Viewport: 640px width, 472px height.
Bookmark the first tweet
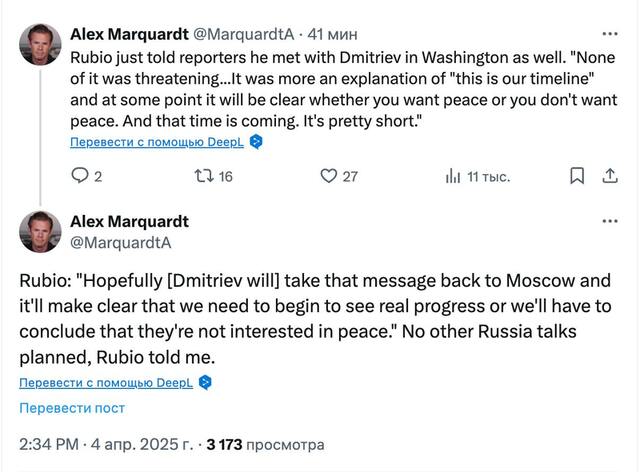tap(577, 177)
